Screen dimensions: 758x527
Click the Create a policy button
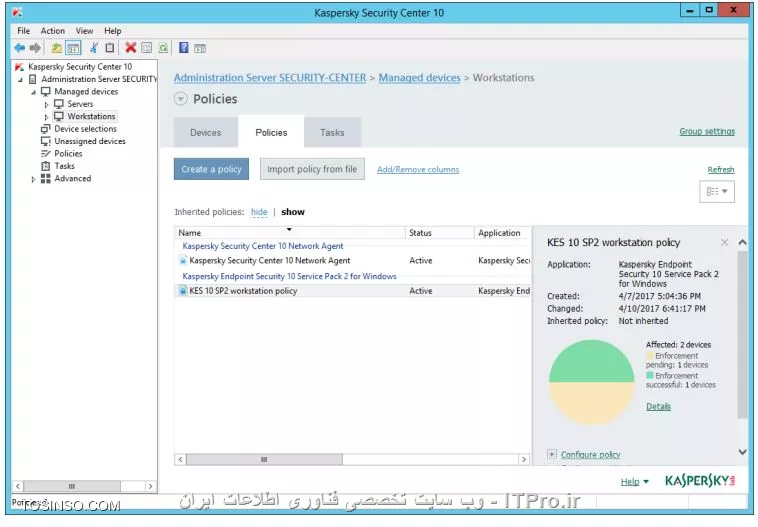[211, 169]
